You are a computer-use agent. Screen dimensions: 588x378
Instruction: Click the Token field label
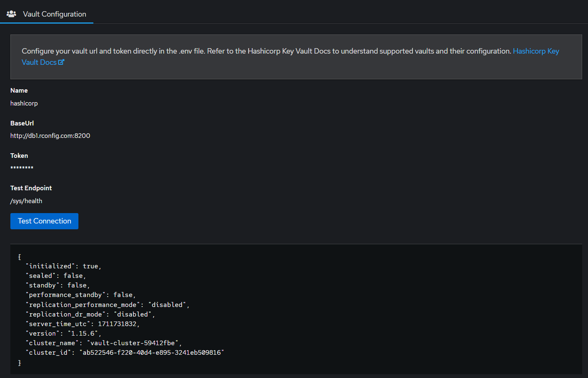pos(19,156)
